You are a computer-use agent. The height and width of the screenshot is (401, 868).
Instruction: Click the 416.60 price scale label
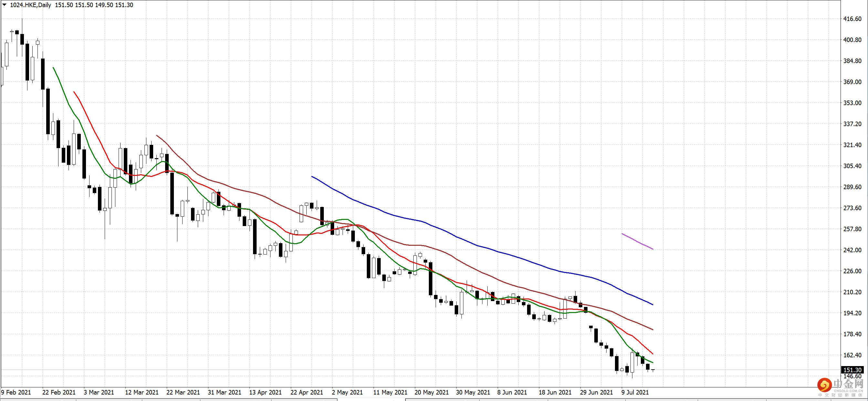pyautogui.click(x=852, y=19)
